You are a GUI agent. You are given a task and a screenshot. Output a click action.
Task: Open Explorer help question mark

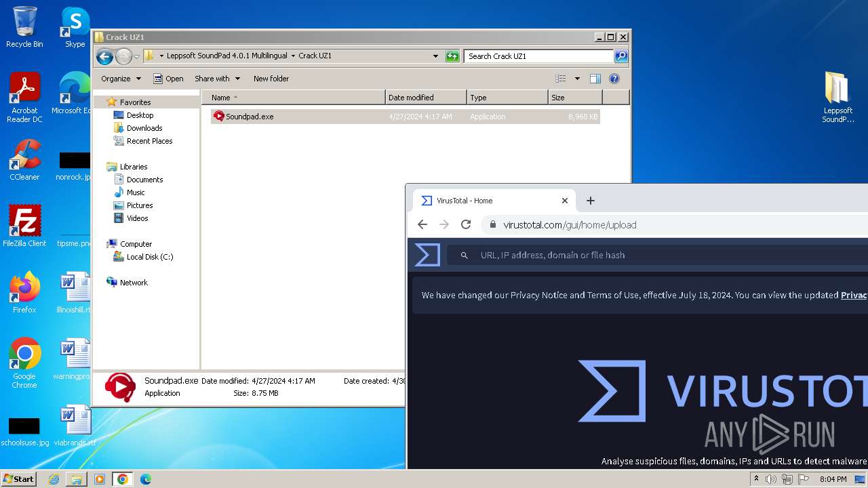[x=614, y=79]
